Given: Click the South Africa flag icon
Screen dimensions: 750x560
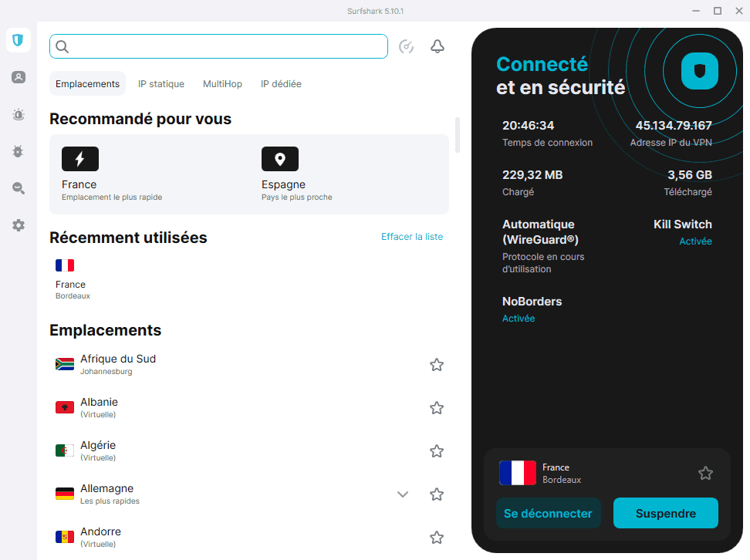Looking at the screenshot, I should 65,364.
